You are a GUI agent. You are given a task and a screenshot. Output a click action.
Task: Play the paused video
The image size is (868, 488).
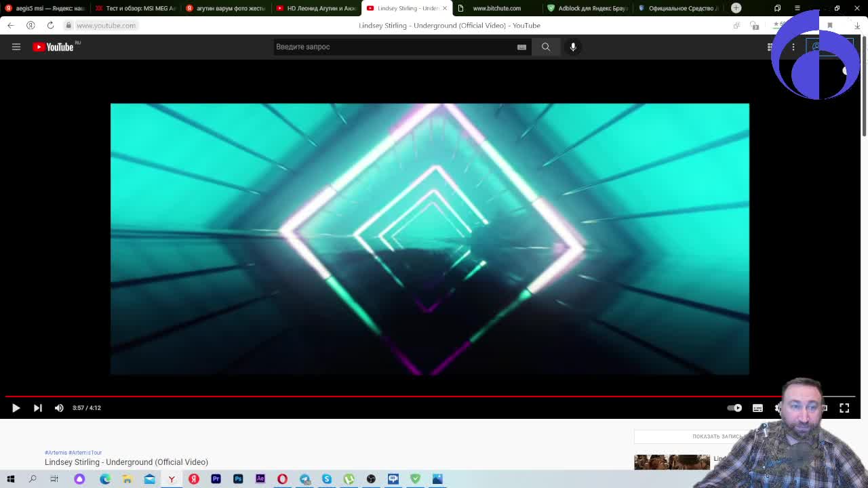(x=16, y=407)
